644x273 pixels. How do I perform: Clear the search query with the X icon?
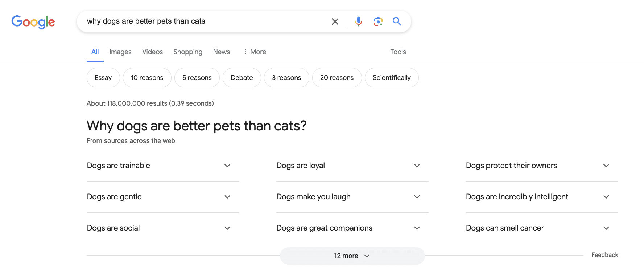(335, 21)
